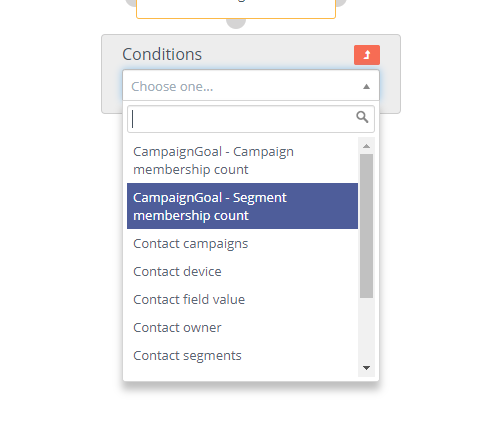Click the scrollbar down arrow in the list
Screen dimensions: 487x424
click(366, 368)
